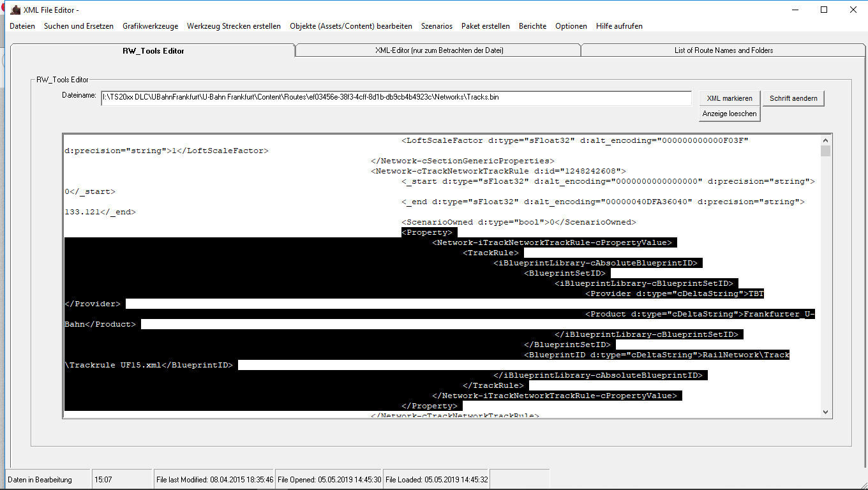Click the vertical scrollbar thumb in XML view
Image resolution: width=868 pixels, height=490 pixels.
point(826,151)
